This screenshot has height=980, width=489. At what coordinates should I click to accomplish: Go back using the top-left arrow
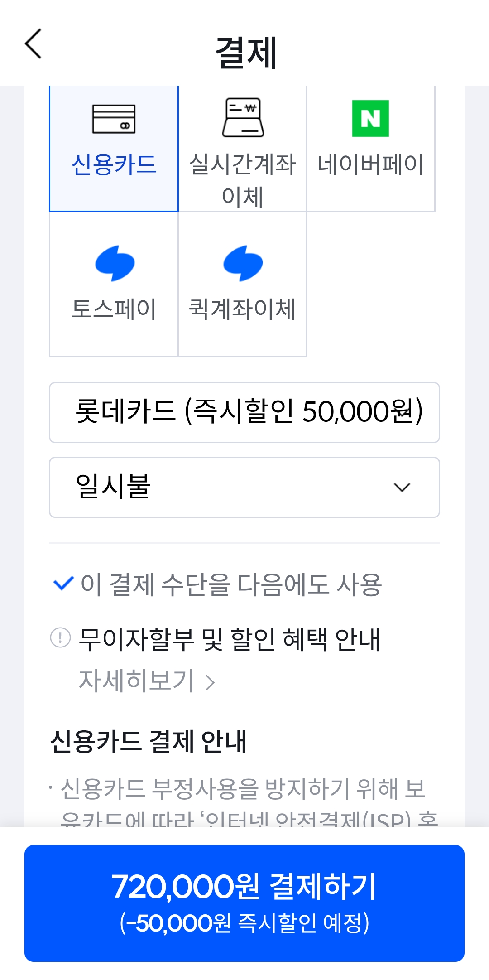coord(33,44)
